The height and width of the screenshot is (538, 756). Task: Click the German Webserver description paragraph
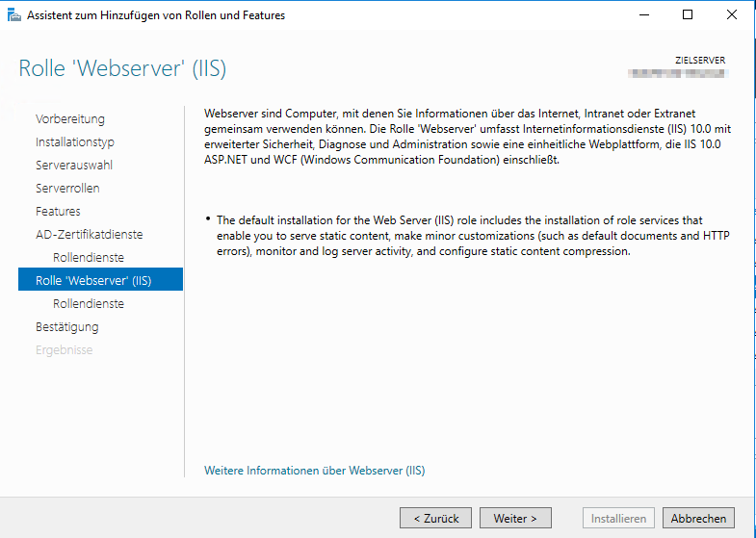468,137
